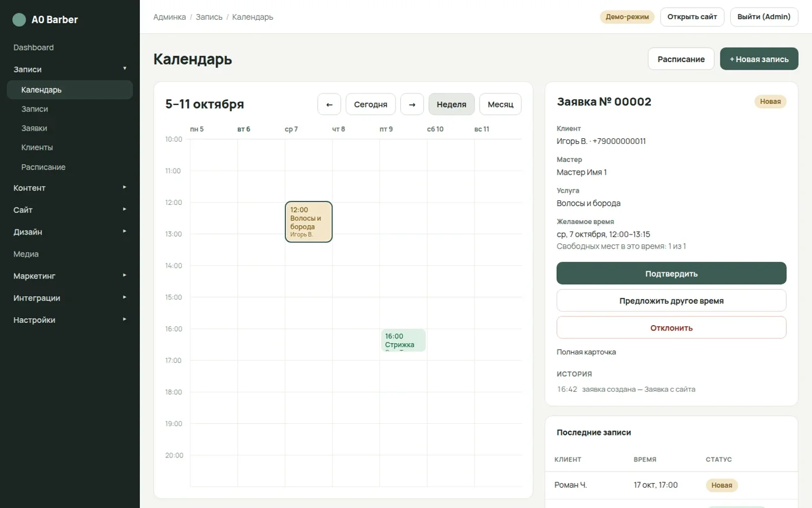The width and height of the screenshot is (812, 508).
Task: Switch calendar to Месяц view
Action: click(501, 105)
